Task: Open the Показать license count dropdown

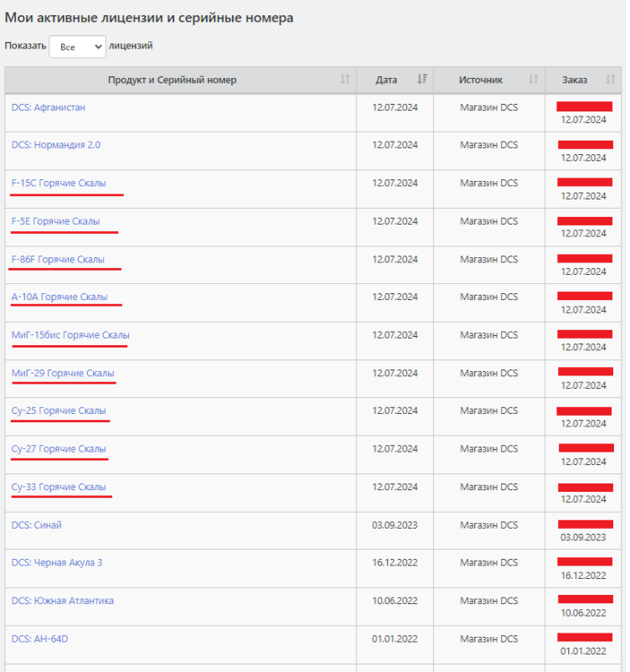Action: coord(77,47)
